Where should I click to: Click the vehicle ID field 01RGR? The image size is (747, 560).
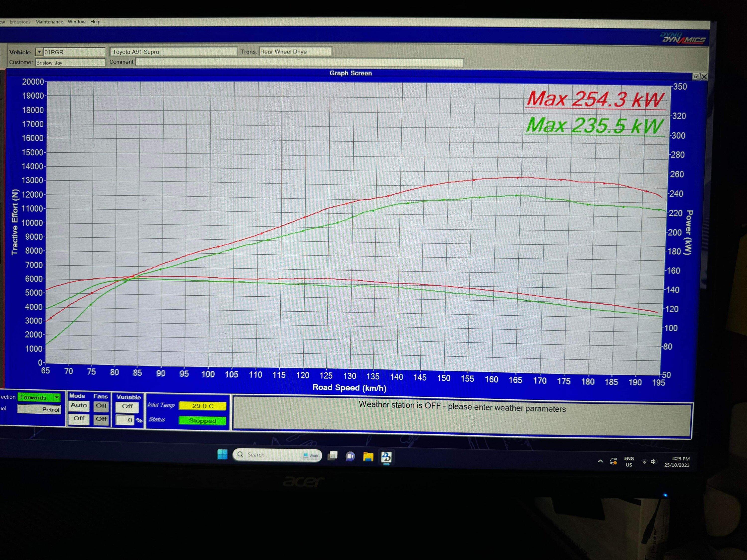tap(74, 52)
